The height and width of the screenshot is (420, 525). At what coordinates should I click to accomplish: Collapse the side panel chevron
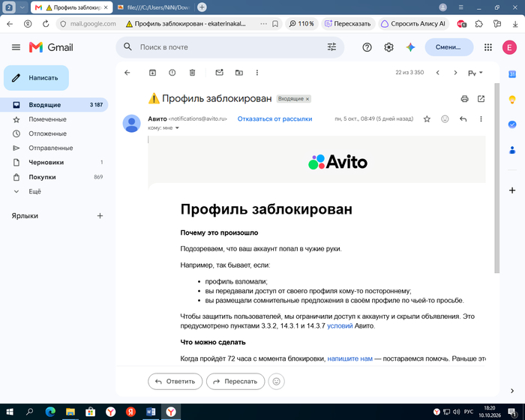(x=512, y=391)
